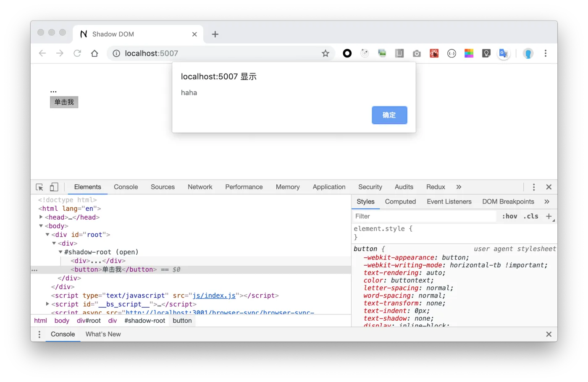The image size is (588, 382).
Task: Show more DevTools tabs chevron
Action: tap(459, 187)
